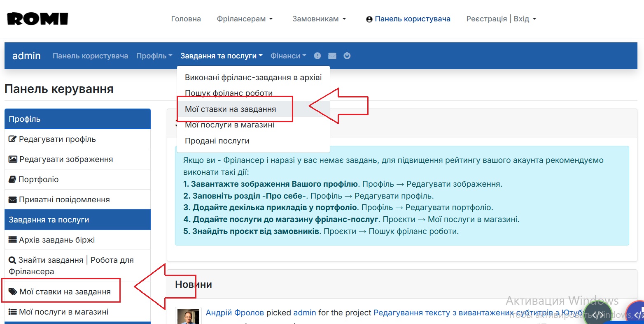Click the tag icon beside Мої ставки на завдання
Viewport: 644px width, 324px height.
13,291
